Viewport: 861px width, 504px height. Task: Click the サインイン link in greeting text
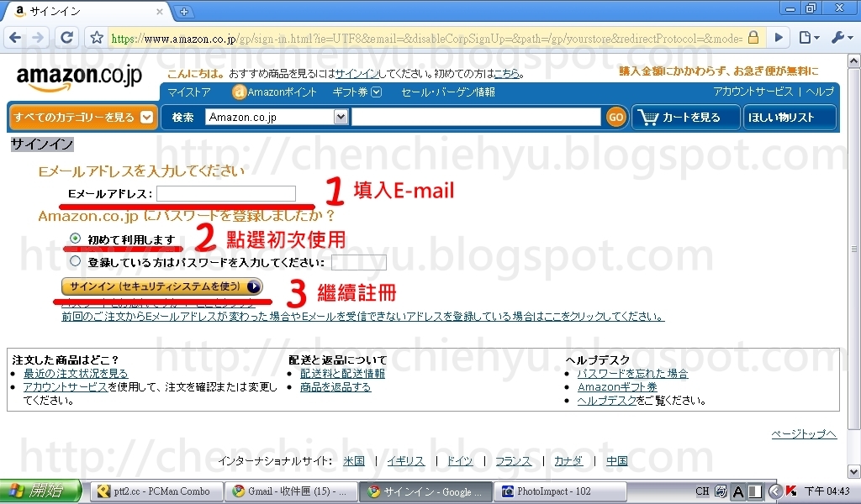click(x=357, y=73)
